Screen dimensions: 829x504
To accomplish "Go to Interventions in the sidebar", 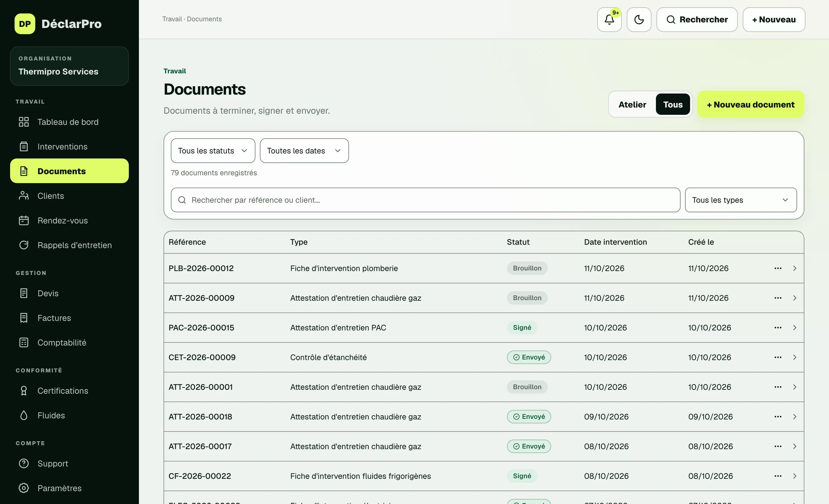I will click(69, 146).
